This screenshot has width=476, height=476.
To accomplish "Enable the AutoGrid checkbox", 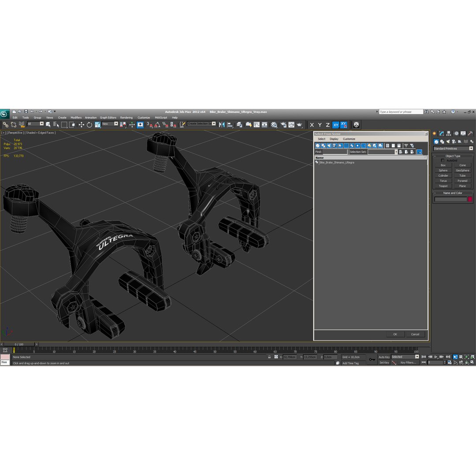I will pyautogui.click(x=443, y=160).
